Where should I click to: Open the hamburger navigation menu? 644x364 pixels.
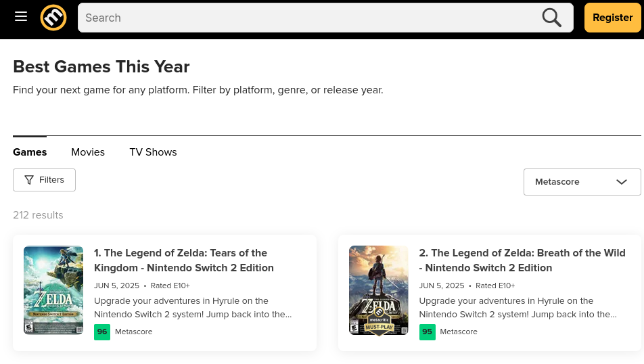tap(21, 16)
